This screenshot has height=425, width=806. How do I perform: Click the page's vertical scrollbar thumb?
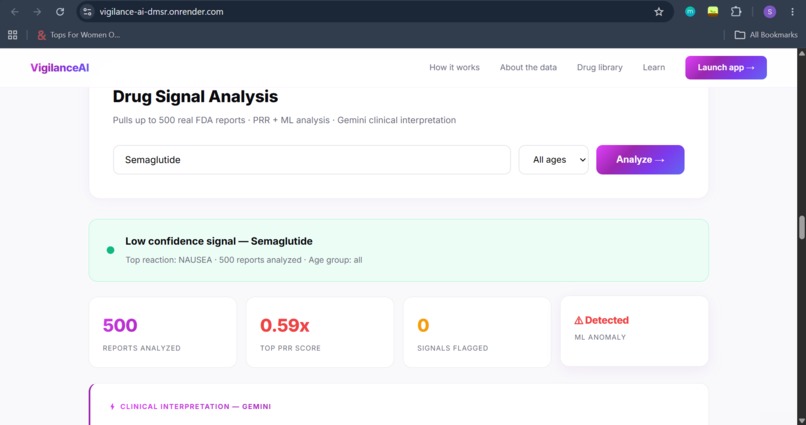coord(801,227)
